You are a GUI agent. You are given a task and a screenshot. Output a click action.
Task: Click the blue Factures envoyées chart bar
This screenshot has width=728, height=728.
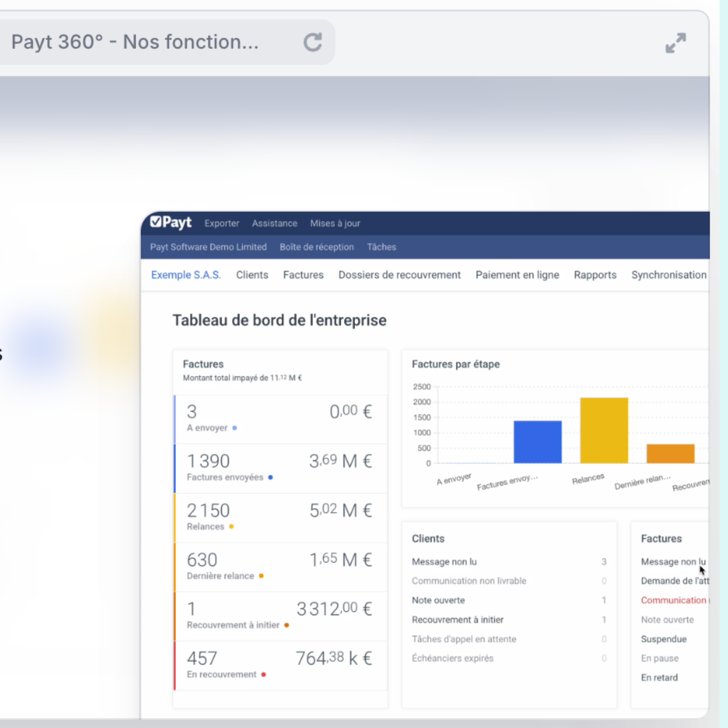[x=537, y=442]
